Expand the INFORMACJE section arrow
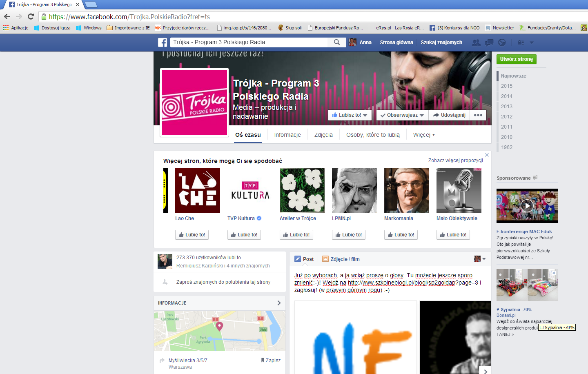588x374 pixels. pyautogui.click(x=279, y=303)
